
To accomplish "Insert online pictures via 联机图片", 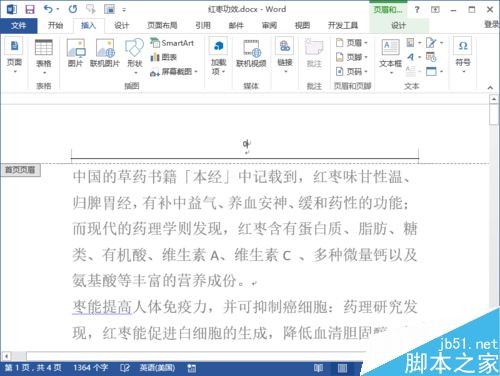I will click(x=105, y=53).
